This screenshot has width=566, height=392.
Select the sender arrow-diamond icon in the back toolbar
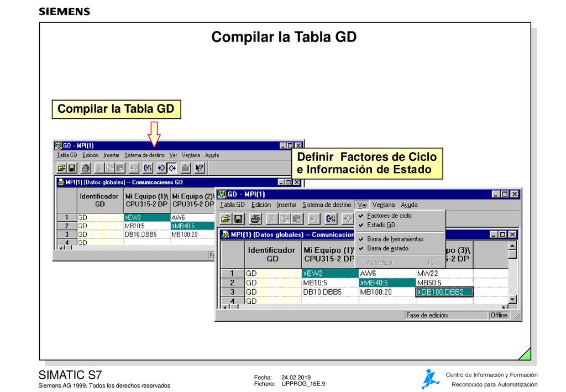161,168
